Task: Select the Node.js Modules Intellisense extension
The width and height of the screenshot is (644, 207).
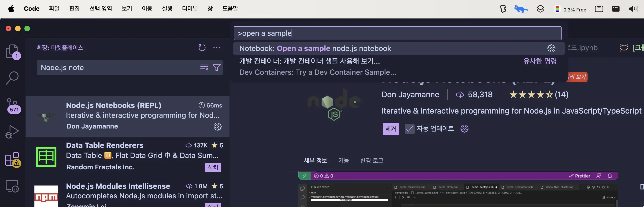Action: [127, 193]
